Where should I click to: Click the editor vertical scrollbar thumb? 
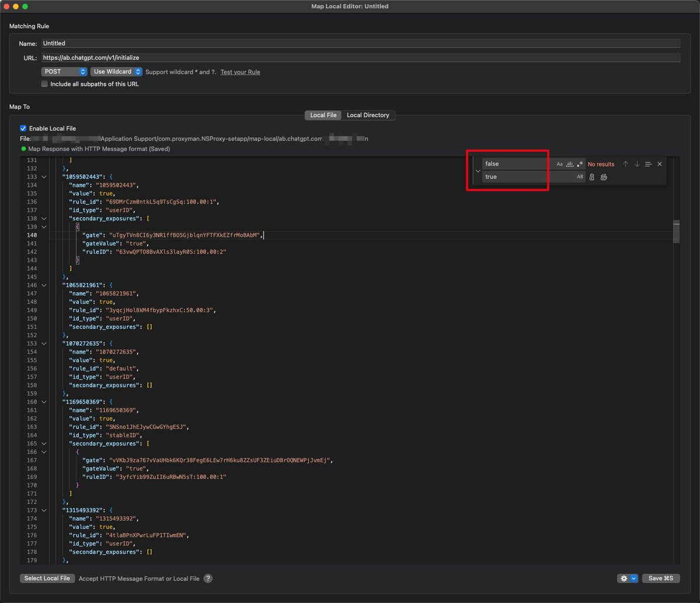[676, 232]
